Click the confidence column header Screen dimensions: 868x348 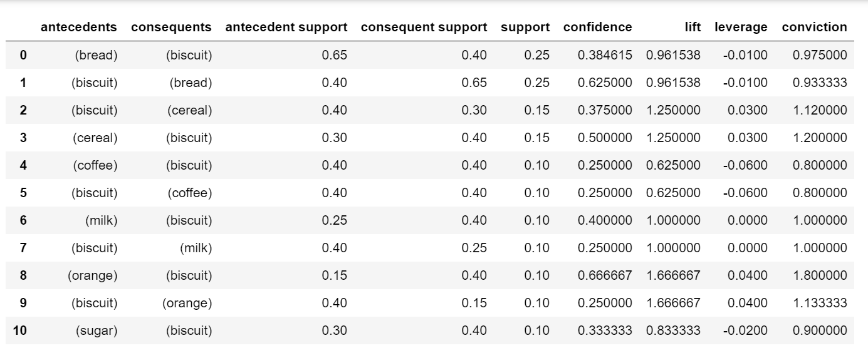pyautogui.click(x=598, y=28)
